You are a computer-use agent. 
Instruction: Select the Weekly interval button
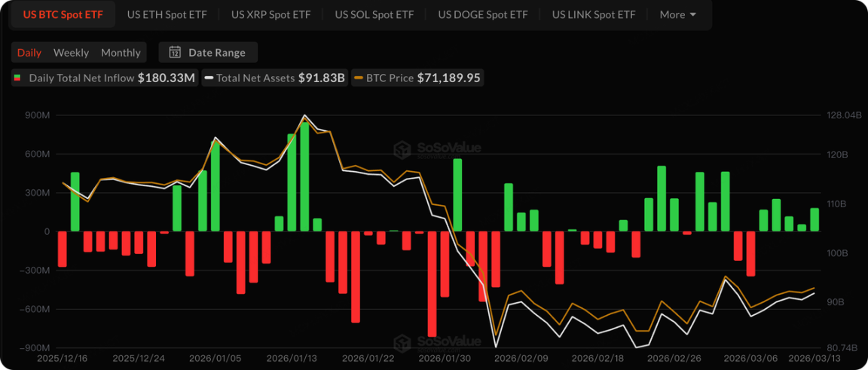point(71,52)
